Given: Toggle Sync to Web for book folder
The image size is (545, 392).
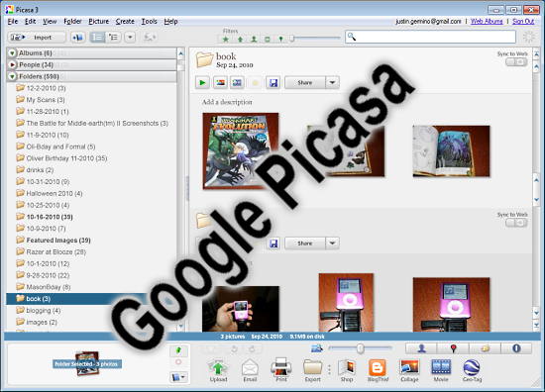Looking at the screenshot, I should 516,62.
